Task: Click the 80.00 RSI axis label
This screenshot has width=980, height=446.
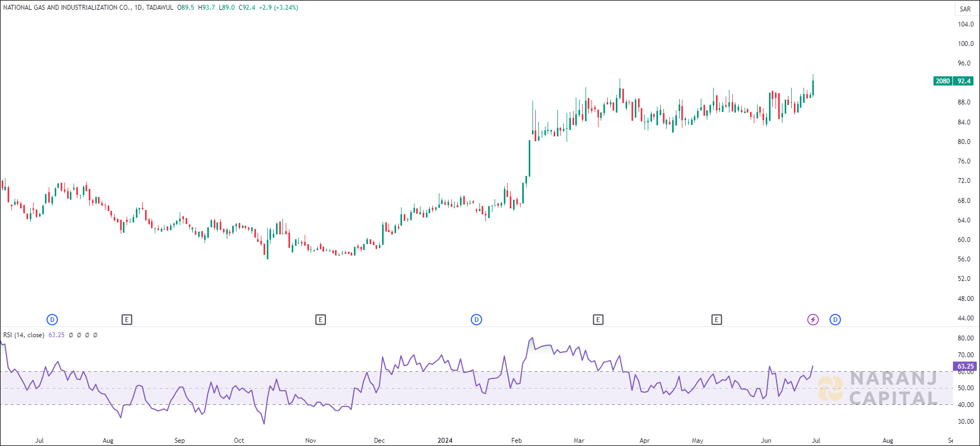Action: coord(965,338)
